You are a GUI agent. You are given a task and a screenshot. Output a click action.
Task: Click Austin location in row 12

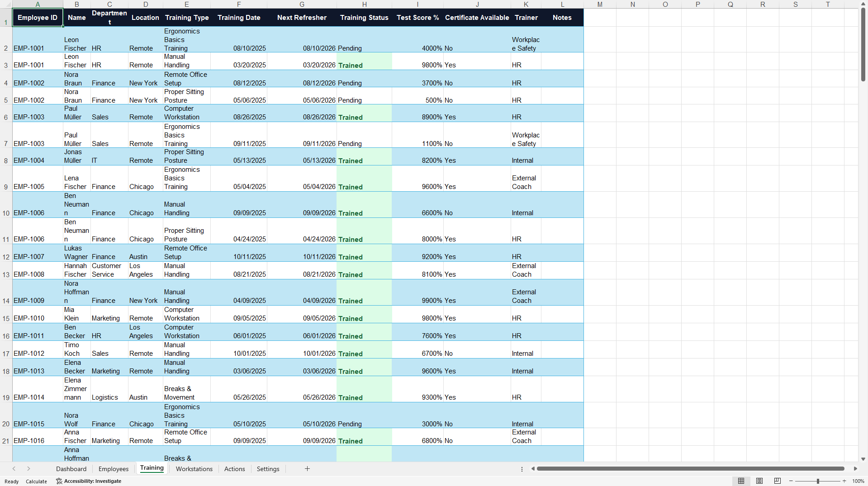145,253
